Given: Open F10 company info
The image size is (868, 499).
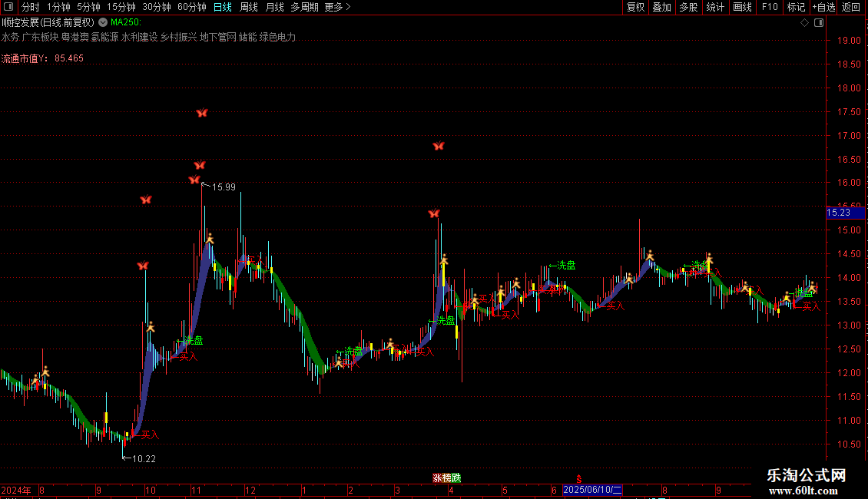Looking at the screenshot, I should 770,7.
